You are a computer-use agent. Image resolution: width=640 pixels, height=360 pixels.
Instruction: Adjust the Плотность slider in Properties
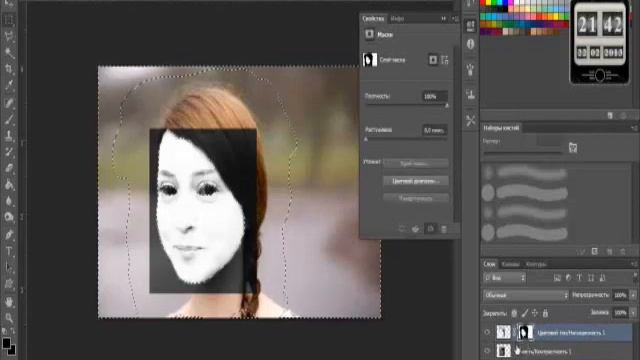[447, 105]
